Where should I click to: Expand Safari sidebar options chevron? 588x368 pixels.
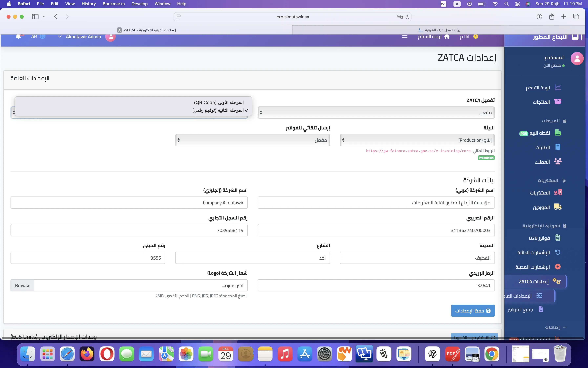(x=44, y=17)
